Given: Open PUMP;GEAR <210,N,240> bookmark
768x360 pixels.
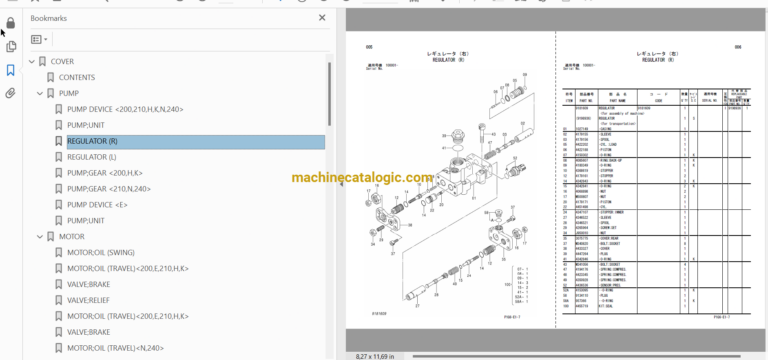Looking at the screenshot, I should click(x=109, y=189).
